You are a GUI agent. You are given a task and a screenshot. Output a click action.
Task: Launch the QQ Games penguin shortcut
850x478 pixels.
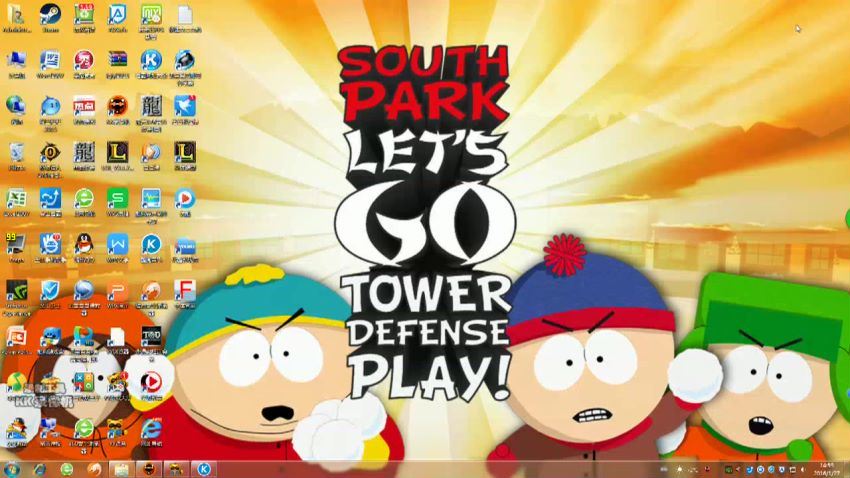coord(16,429)
